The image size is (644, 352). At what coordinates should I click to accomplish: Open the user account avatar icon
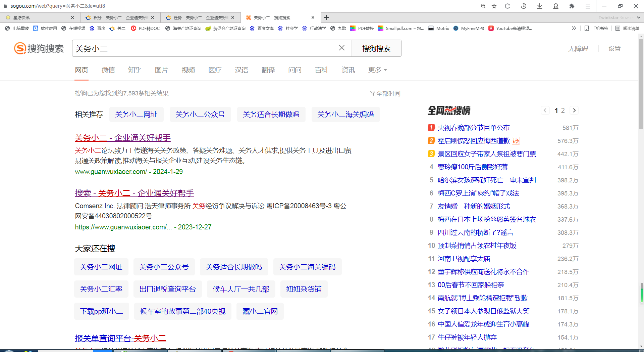tap(556, 6)
